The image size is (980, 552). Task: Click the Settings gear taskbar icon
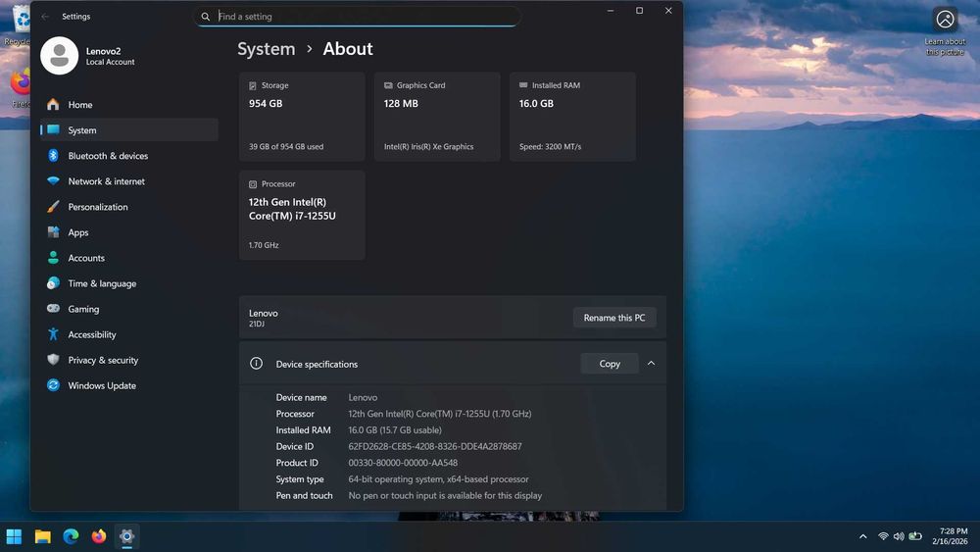[x=126, y=536]
